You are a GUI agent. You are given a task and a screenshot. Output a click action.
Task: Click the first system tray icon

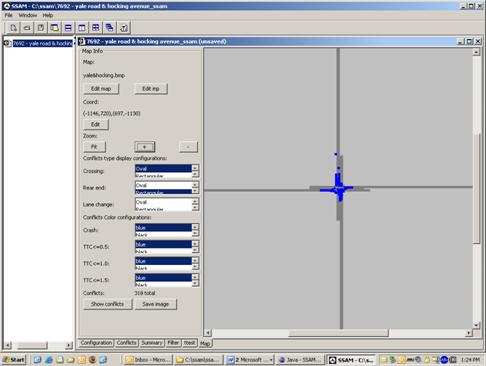coord(384,360)
